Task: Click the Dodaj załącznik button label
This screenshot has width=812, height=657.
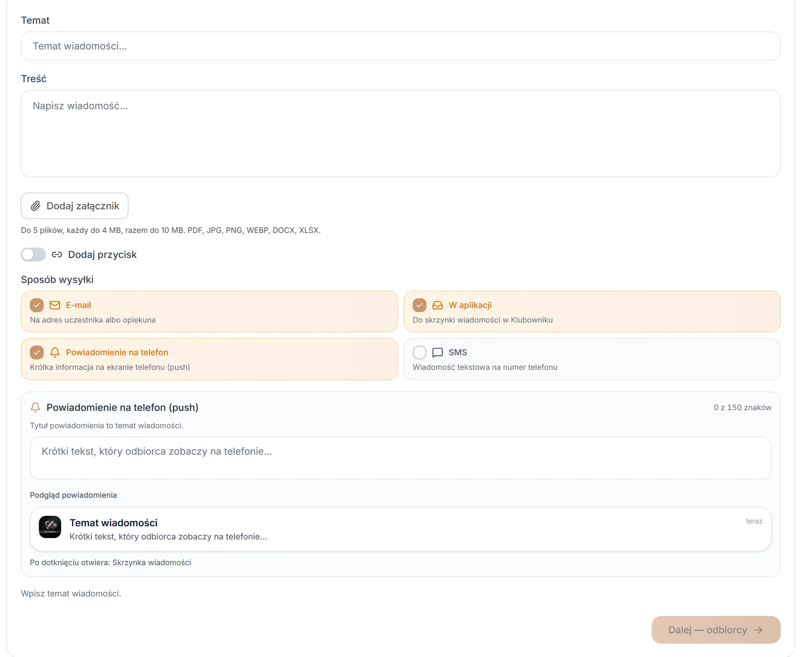Action: (83, 206)
